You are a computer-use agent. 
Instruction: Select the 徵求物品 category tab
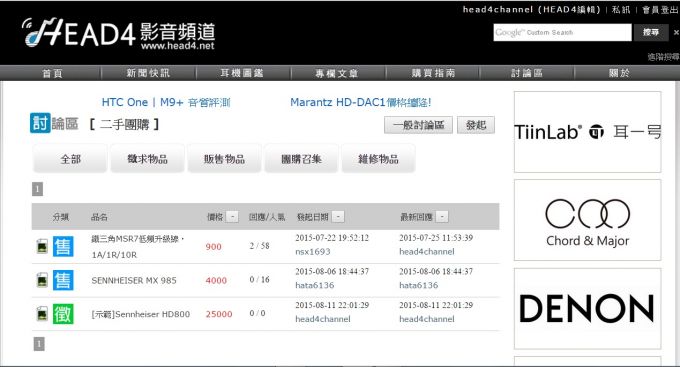147,159
